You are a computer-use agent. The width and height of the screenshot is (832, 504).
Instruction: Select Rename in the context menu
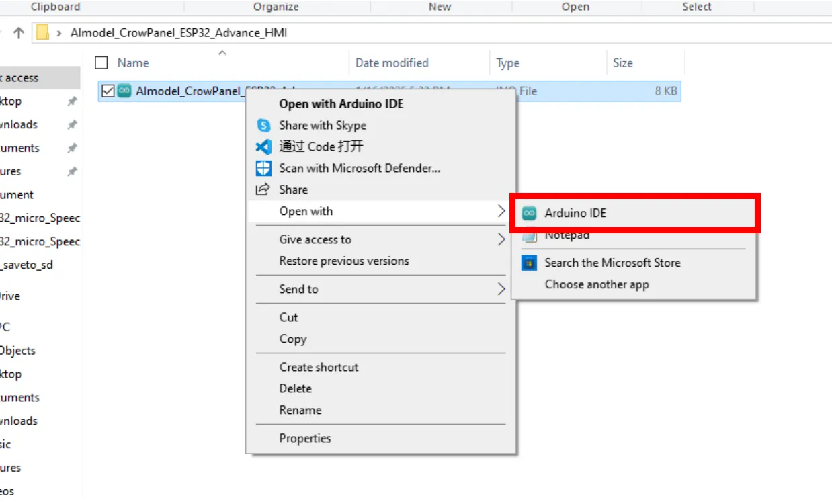point(300,410)
